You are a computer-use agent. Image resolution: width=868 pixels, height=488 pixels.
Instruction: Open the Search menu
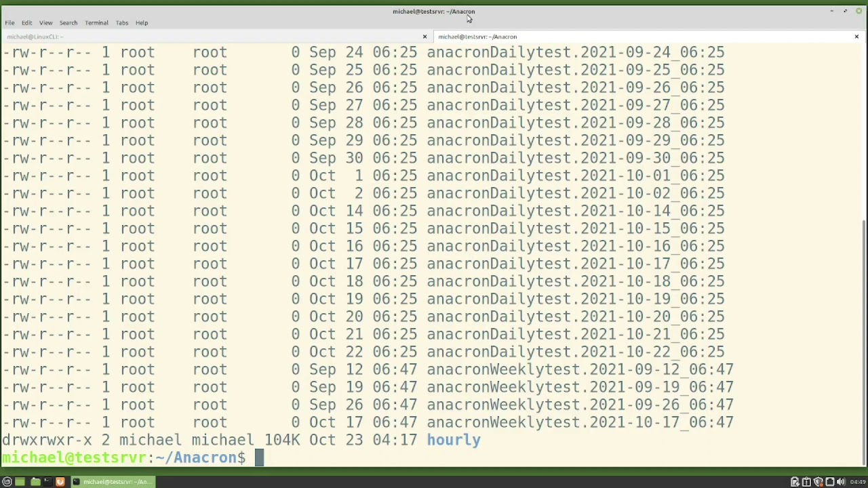pos(68,23)
